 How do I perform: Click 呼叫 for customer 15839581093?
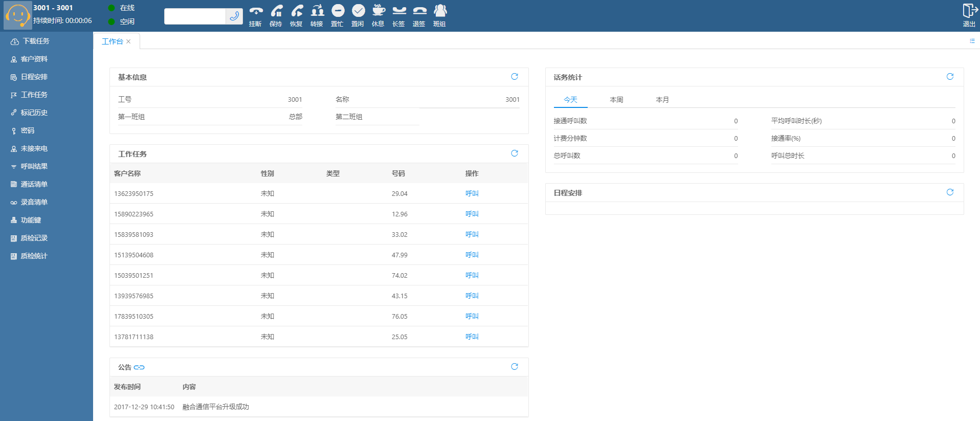click(472, 234)
